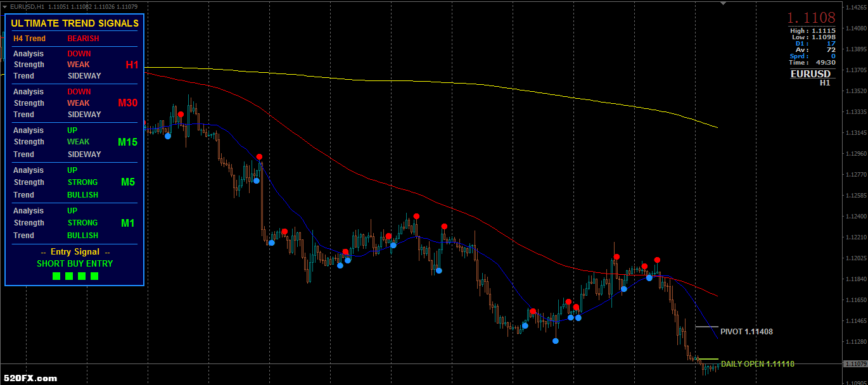868x385 pixels.
Task: Click the EURUSD,H1 OHLC header text
Action: click(74, 6)
